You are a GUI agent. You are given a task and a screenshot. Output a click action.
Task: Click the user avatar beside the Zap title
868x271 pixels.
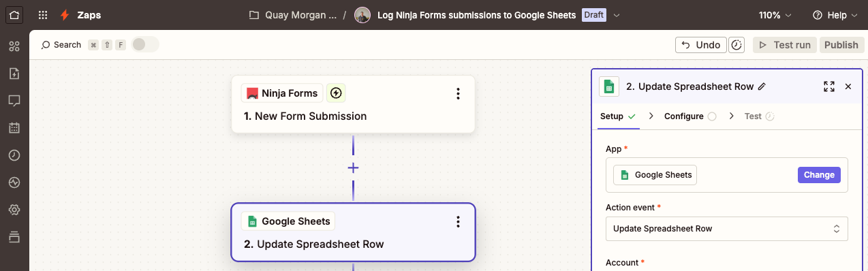(x=363, y=15)
